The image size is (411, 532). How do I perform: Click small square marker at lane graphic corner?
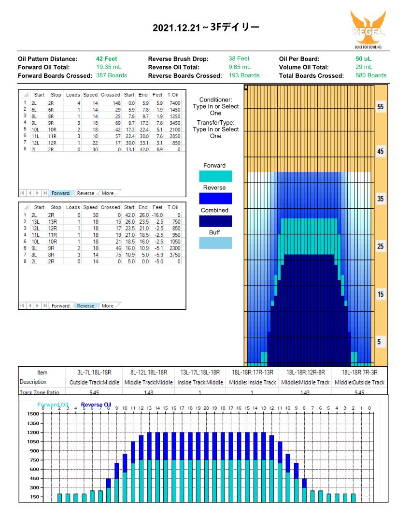tap(246, 88)
